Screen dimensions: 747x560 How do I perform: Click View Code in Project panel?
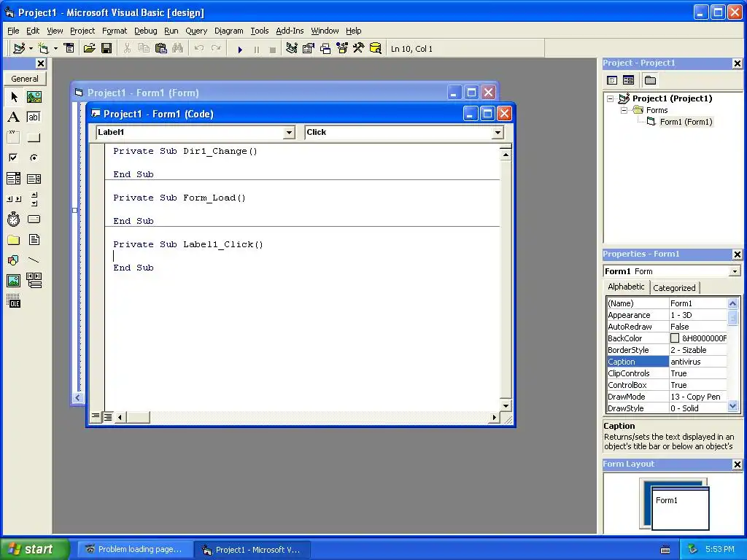tap(612, 80)
